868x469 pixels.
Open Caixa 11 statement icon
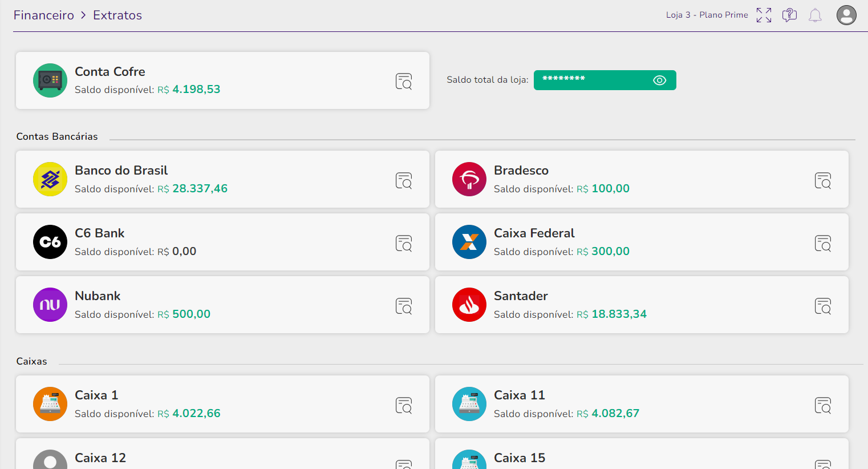[823, 406]
